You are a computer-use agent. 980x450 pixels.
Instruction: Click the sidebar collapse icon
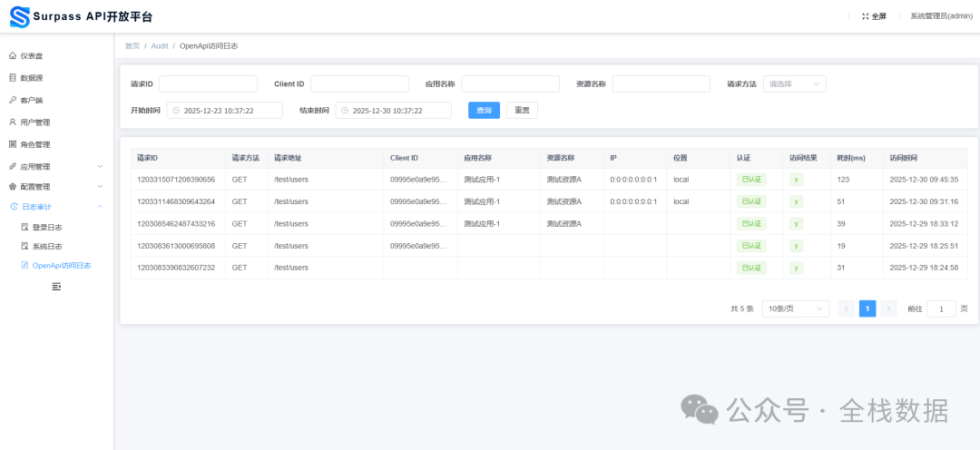tap(56, 287)
